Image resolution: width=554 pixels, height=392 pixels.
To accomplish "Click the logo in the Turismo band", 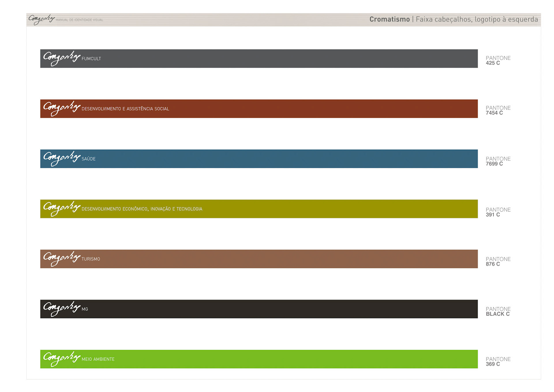I will click(x=62, y=259).
